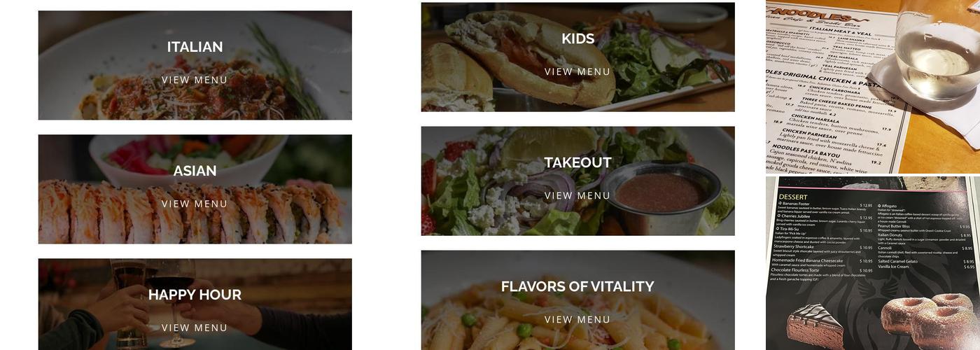
Task: Click View Menu under Asian
Action: (195, 204)
